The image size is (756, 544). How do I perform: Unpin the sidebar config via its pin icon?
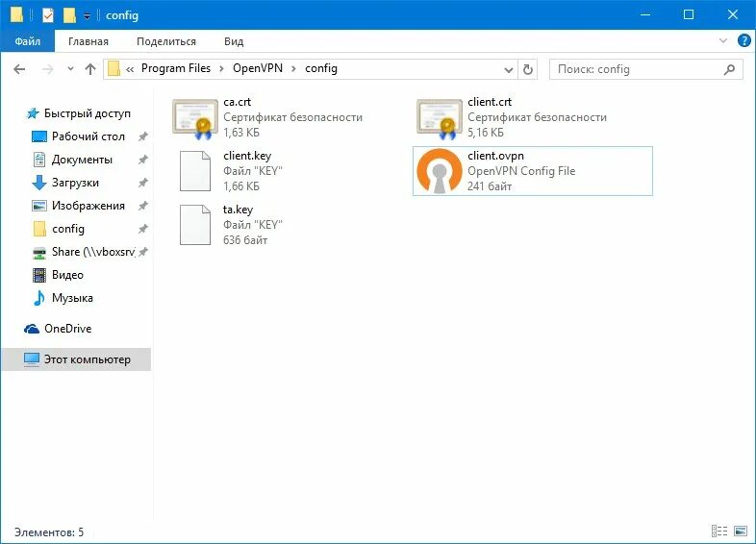(142, 229)
